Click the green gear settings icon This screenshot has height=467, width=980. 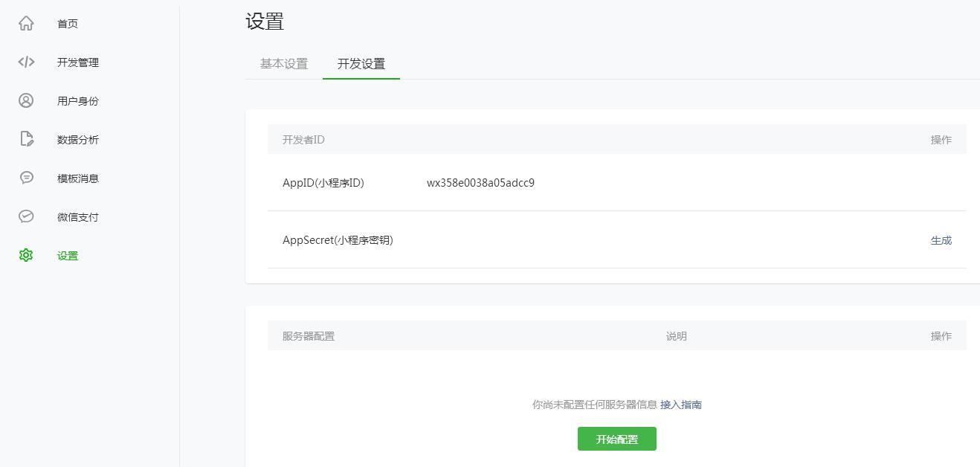26,255
